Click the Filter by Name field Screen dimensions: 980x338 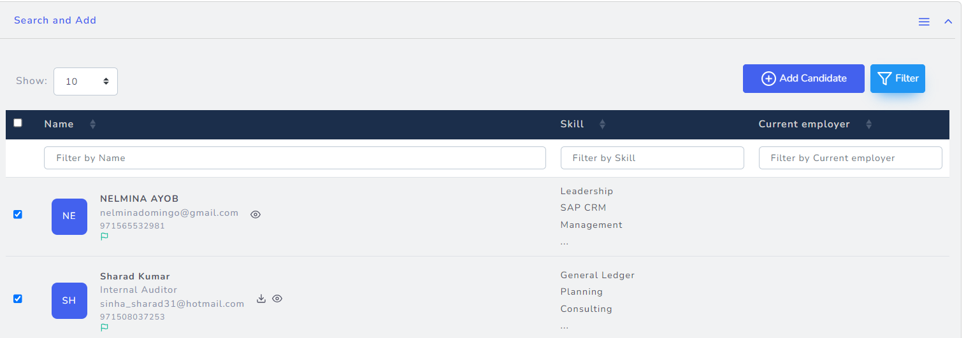294,158
